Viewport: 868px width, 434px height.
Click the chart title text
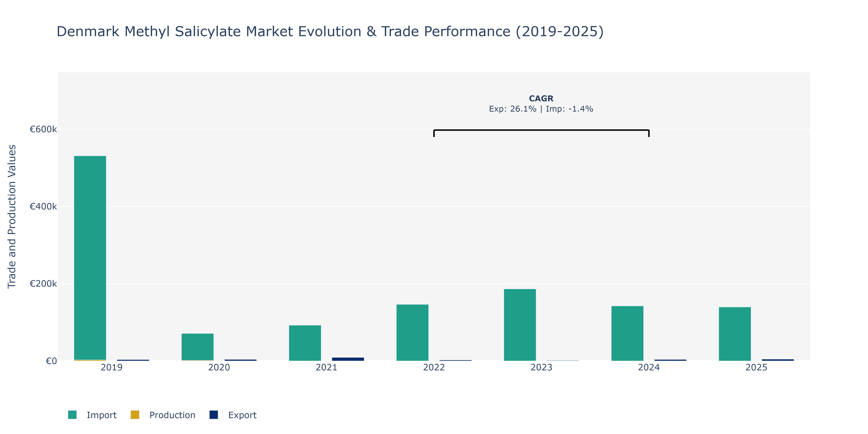pos(330,31)
